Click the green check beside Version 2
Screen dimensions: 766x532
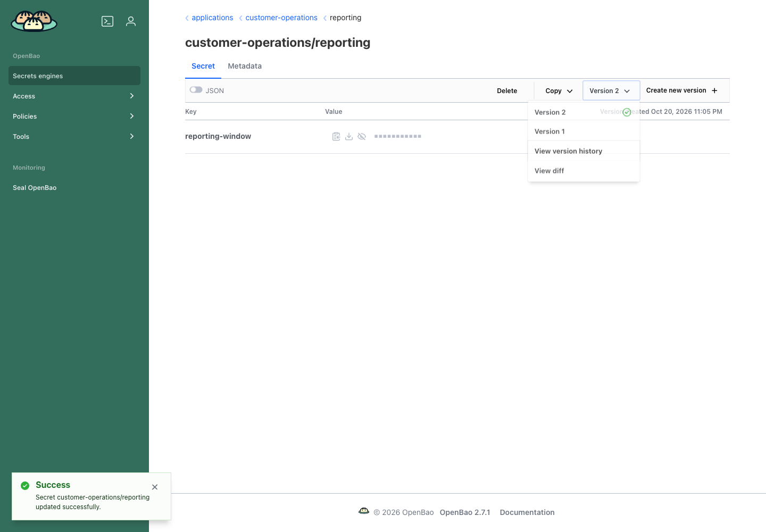pos(627,112)
